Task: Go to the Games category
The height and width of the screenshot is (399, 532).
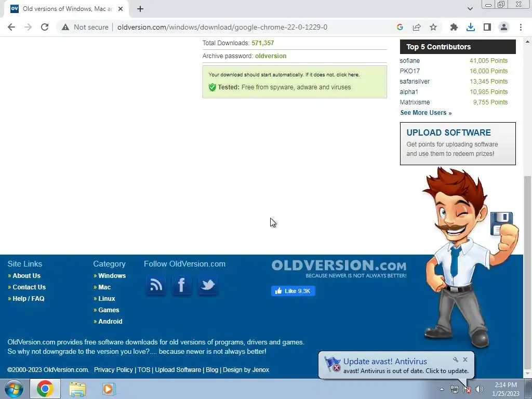Action: (109, 310)
